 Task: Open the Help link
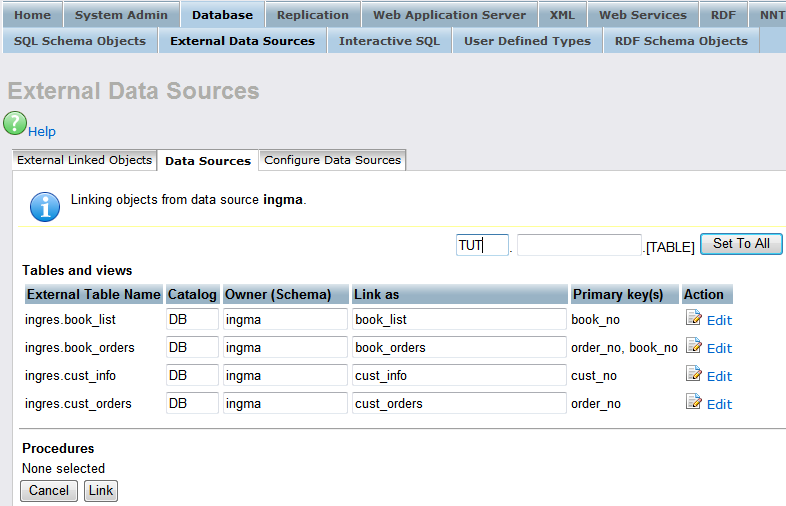click(x=42, y=132)
